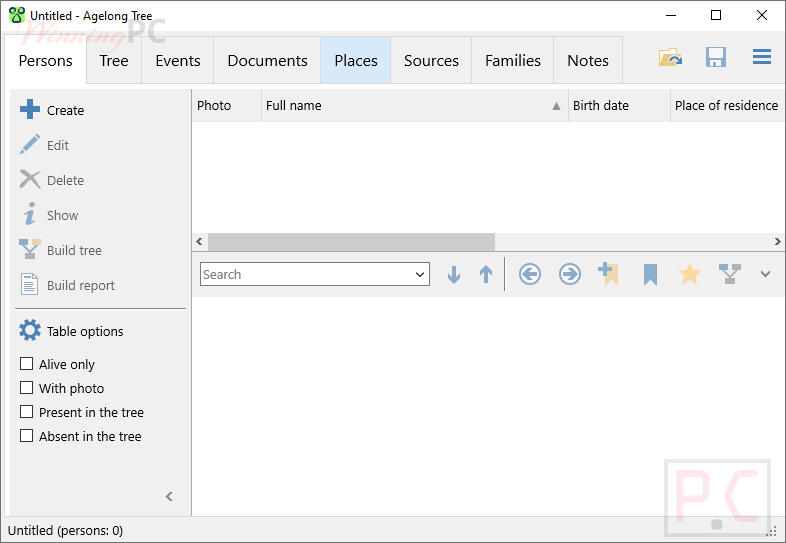Screen dimensions: 786x543
Task: Find previous with up arrow
Action: (x=486, y=274)
